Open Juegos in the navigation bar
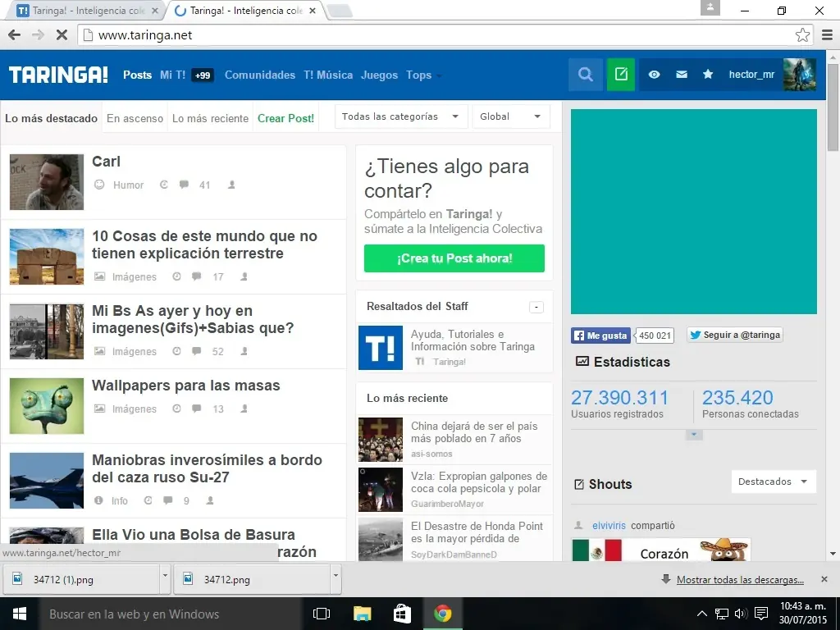Image resolution: width=840 pixels, height=630 pixels. [x=379, y=75]
